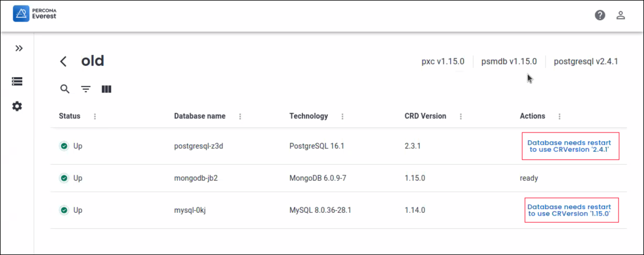Viewport: 644px width, 255px height.
Task: Open the Status column options menu
Action: (x=95, y=116)
